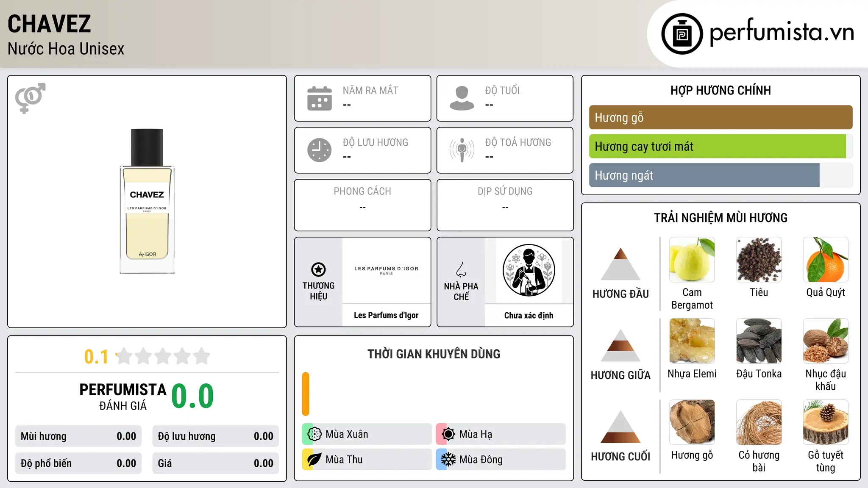The width and height of the screenshot is (868, 488).
Task: Click the autumn leaf icon
Action: 314,460
